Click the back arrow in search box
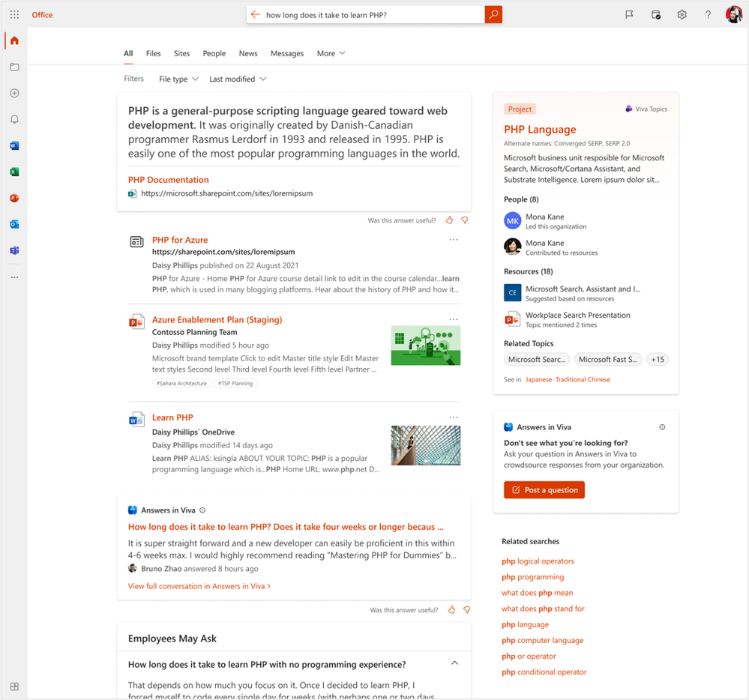Viewport: 749px width, 700px height. coord(255,15)
